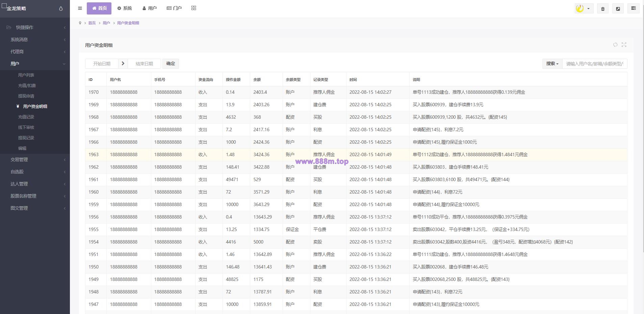Click the 开始日期 input field
The image size is (644, 314).
tap(102, 63)
